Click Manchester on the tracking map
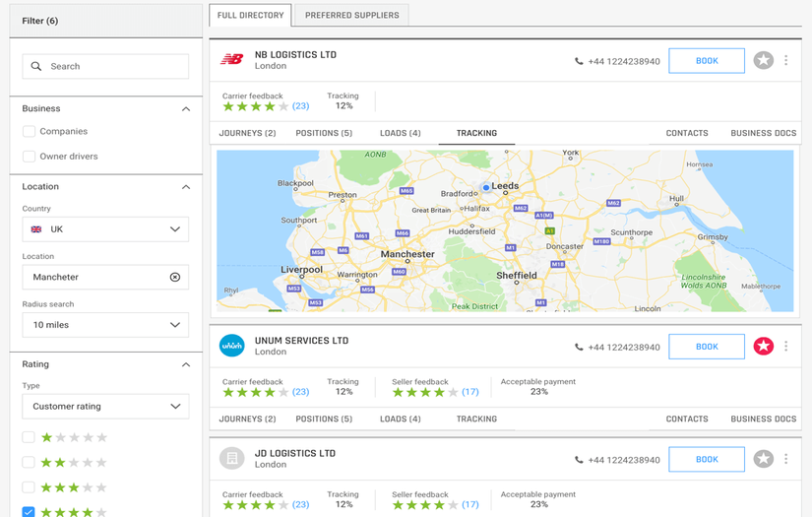812x517 pixels. (x=407, y=254)
